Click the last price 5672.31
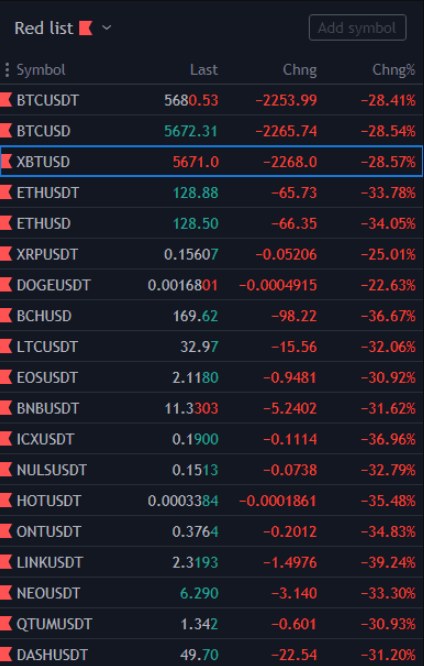Image resolution: width=424 pixels, height=666 pixels. click(x=191, y=131)
